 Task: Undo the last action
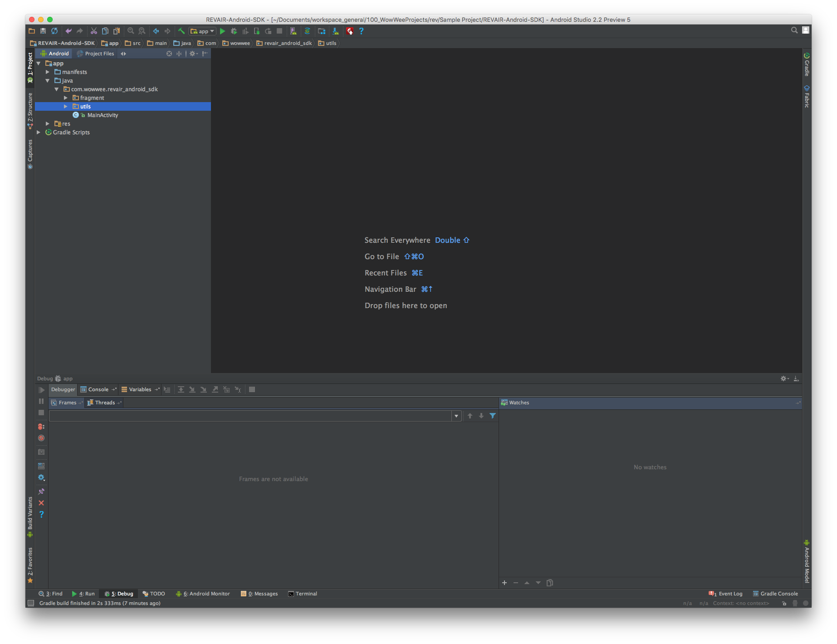(x=69, y=31)
